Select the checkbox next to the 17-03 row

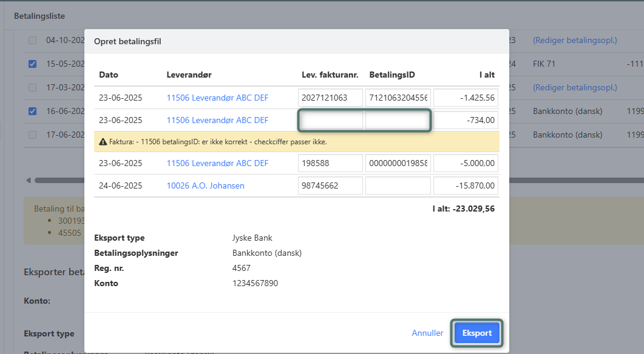(33, 87)
